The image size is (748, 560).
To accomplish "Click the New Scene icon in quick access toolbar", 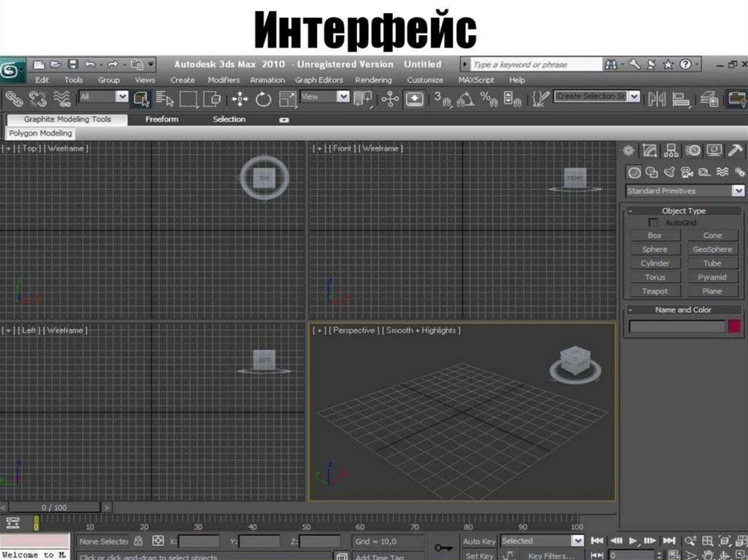I will click(x=39, y=64).
